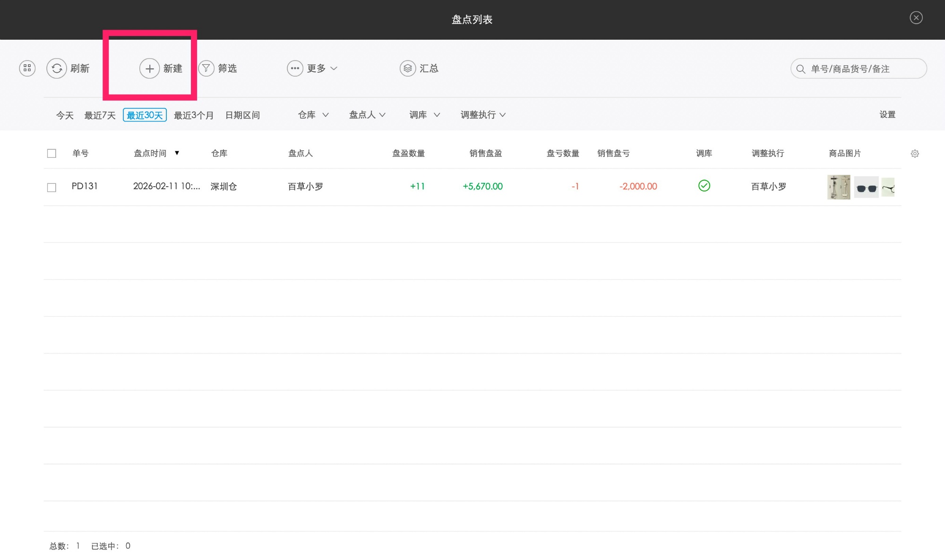Click the green 调库 checkmark for PD131
Image resolution: width=945 pixels, height=560 pixels.
pos(704,186)
